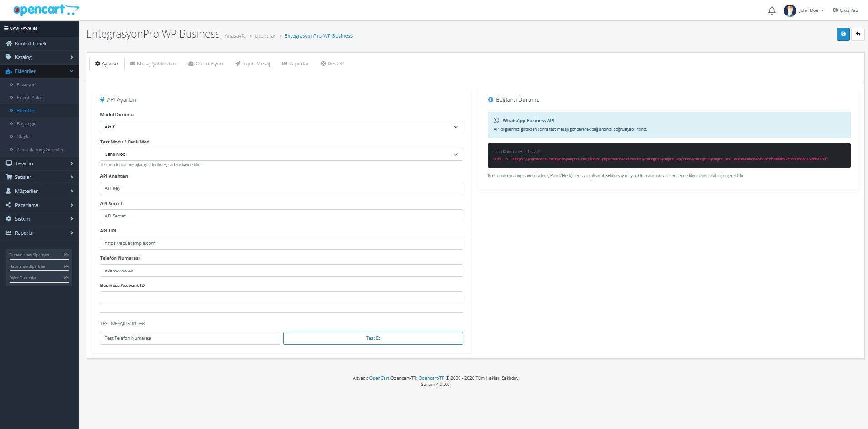Expand the Katalog sidebar menu

[x=40, y=57]
